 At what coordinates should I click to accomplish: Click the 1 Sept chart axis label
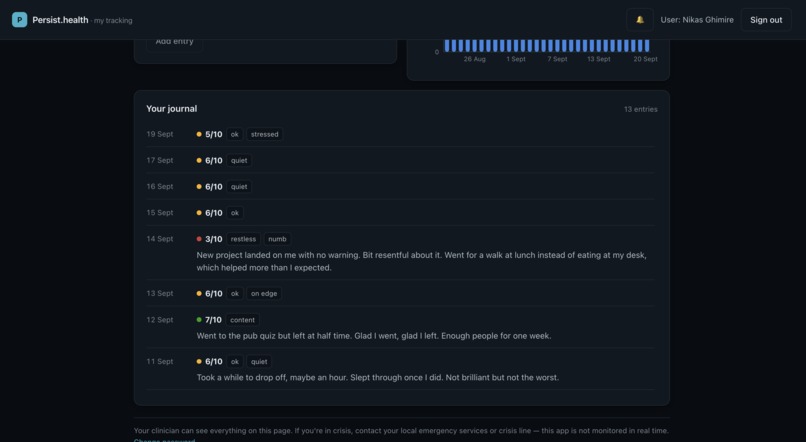[516, 59]
